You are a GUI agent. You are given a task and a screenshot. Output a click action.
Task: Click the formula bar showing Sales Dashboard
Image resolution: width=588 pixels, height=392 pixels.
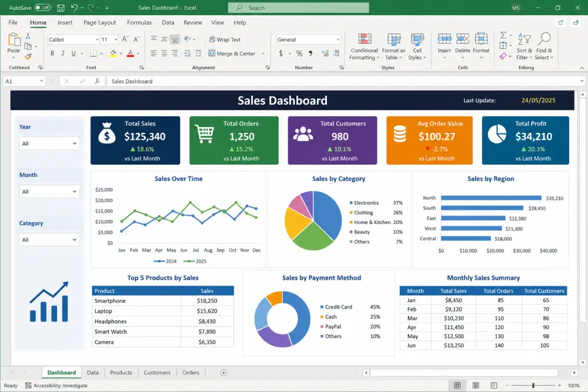[x=343, y=81]
